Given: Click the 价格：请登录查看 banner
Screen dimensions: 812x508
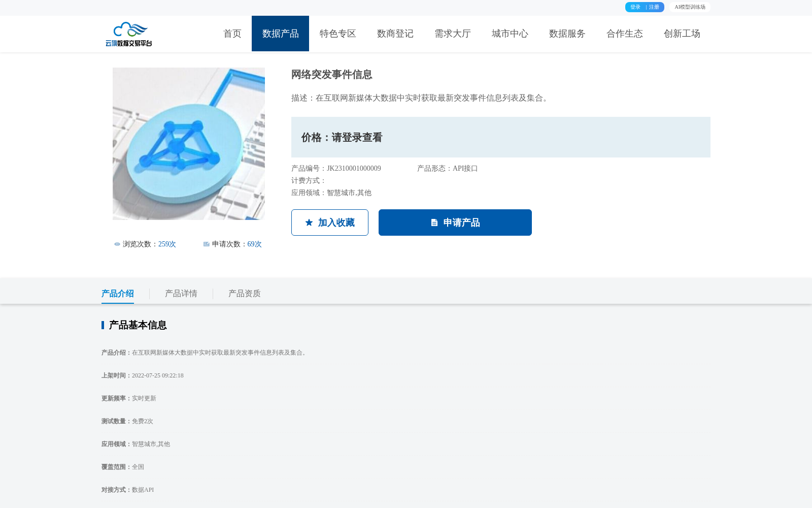Looking at the screenshot, I should click(501, 137).
